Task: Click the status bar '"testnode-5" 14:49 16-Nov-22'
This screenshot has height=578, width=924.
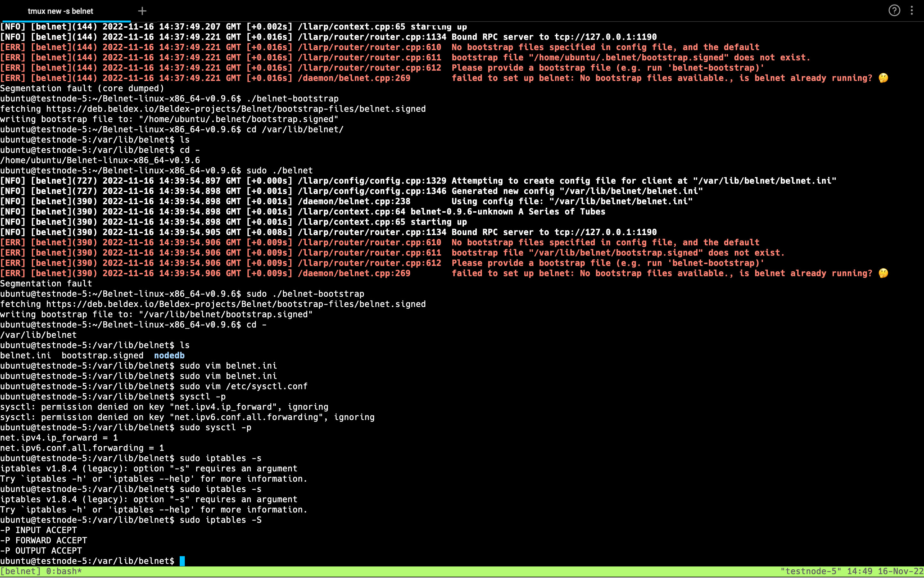Action: 852,571
